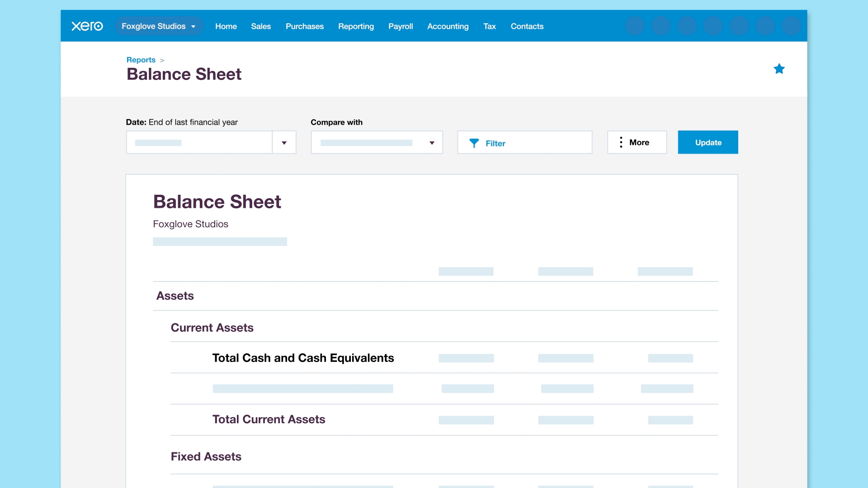Screen dimensions: 868x488
Task: Open the Compare with dropdown
Action: tap(377, 143)
